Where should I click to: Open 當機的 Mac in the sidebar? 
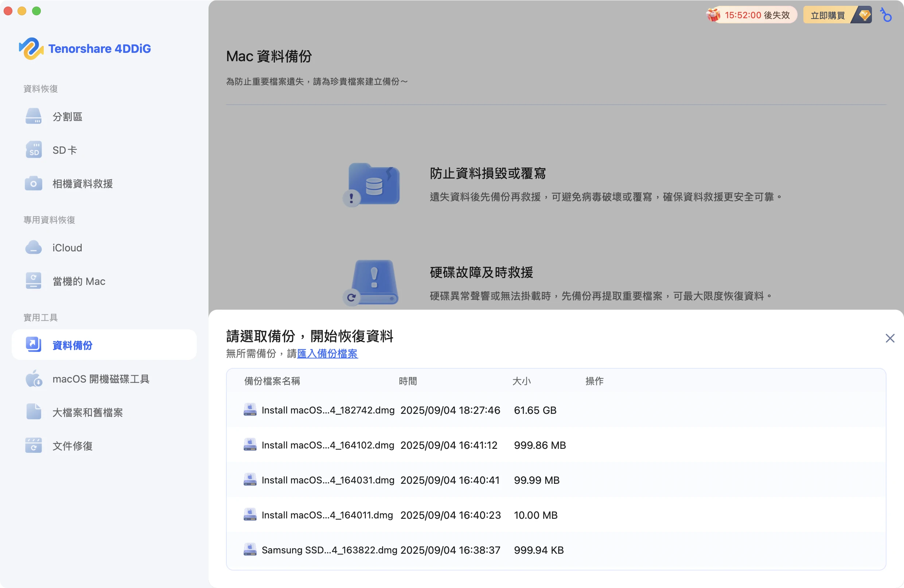tap(104, 281)
